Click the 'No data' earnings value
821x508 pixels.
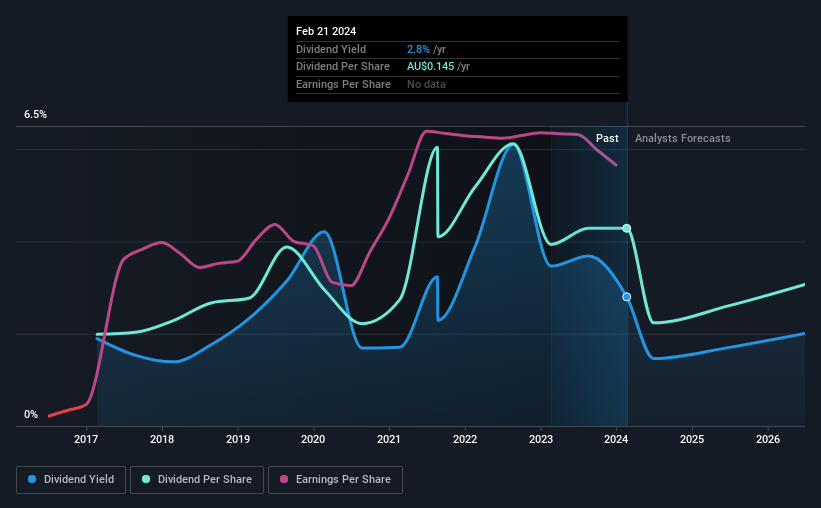pyautogui.click(x=426, y=84)
